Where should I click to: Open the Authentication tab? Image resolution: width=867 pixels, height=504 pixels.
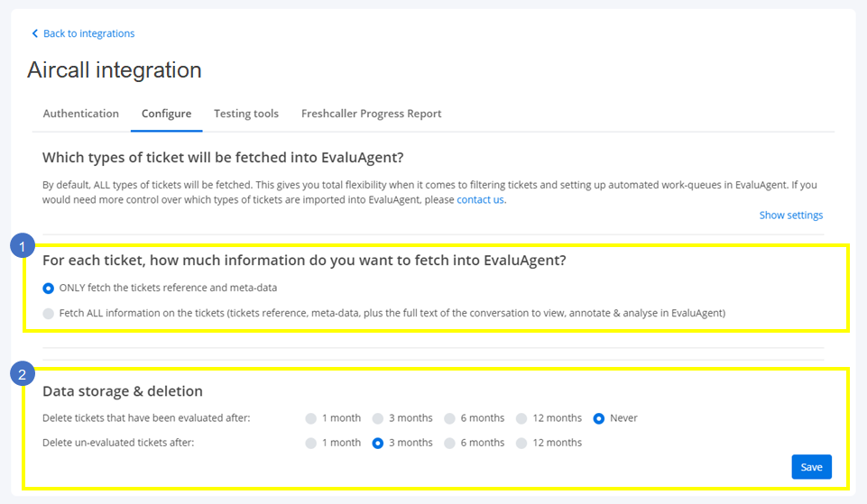(x=80, y=114)
